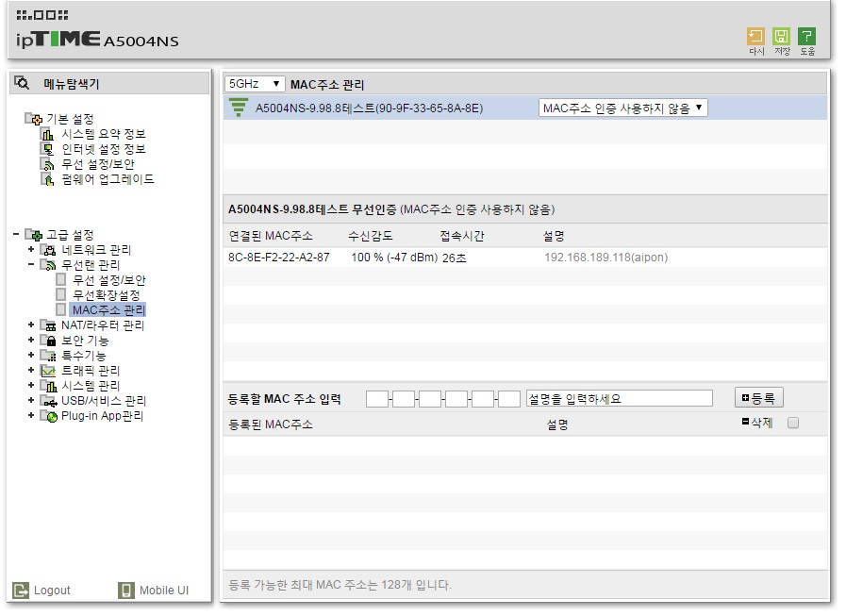Select connected MAC 8C-8E-F2-22-A2-87
The height and width of the screenshot is (616, 846).
click(x=279, y=258)
